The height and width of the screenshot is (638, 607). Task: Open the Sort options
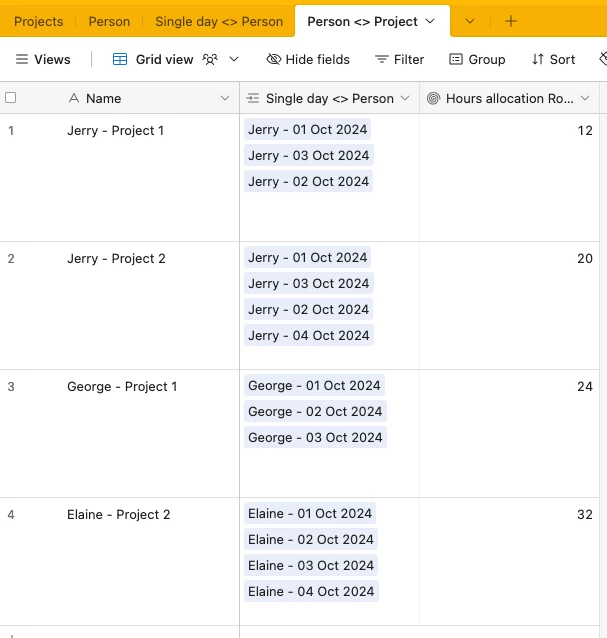coord(553,59)
